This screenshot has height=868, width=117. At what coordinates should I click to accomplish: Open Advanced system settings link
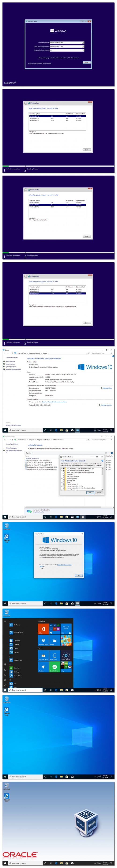[x=13, y=370]
